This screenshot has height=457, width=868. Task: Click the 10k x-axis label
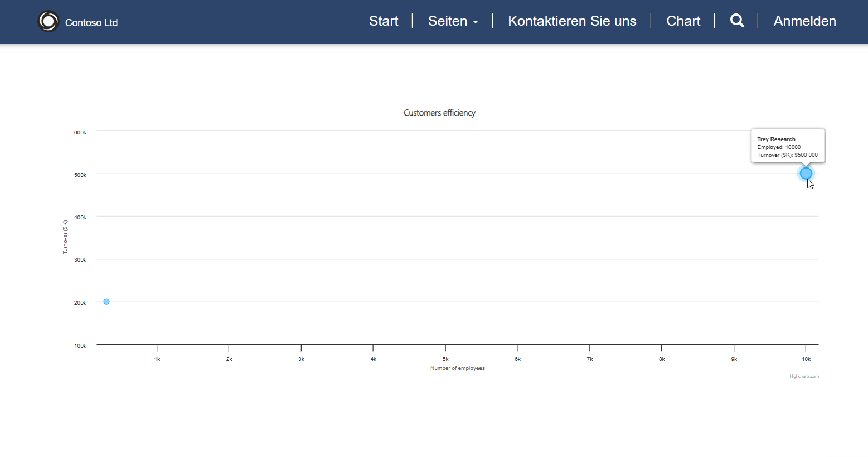pos(806,359)
